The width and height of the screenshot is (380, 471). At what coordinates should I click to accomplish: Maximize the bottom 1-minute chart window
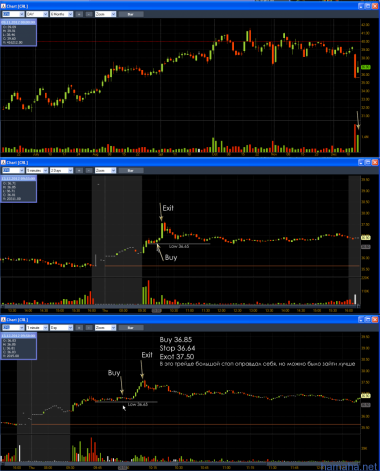368,320
